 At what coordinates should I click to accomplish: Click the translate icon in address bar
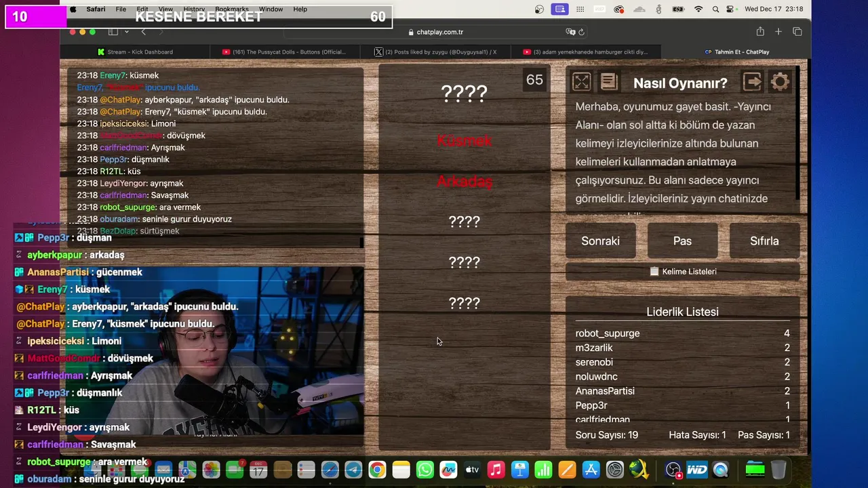pos(570,32)
